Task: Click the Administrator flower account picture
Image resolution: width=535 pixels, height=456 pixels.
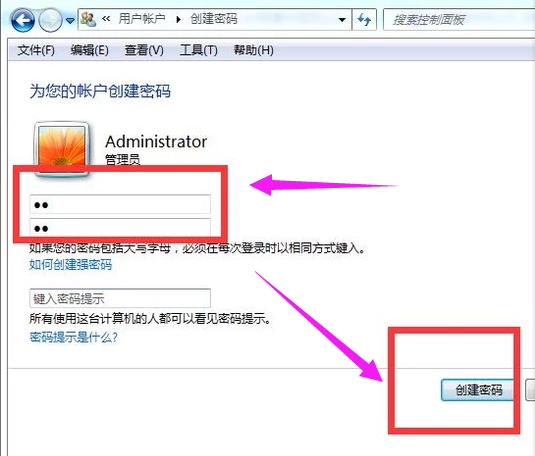Action: pos(62,148)
